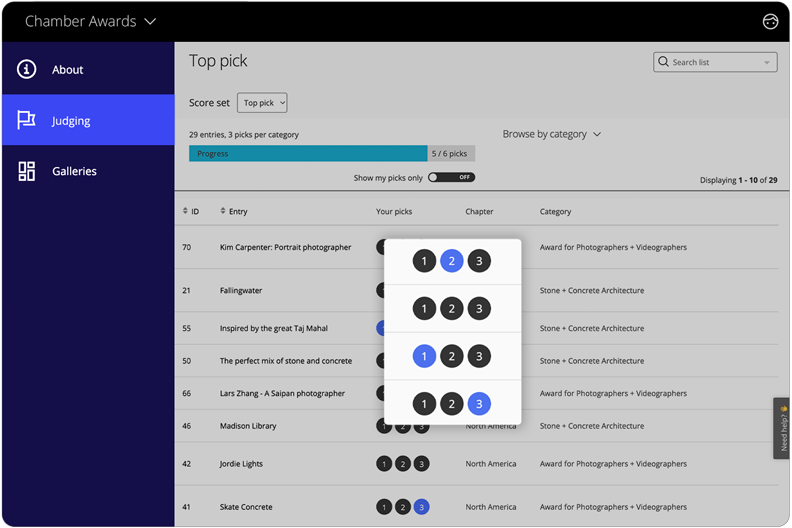Open the user profile avatar icon

770,21
